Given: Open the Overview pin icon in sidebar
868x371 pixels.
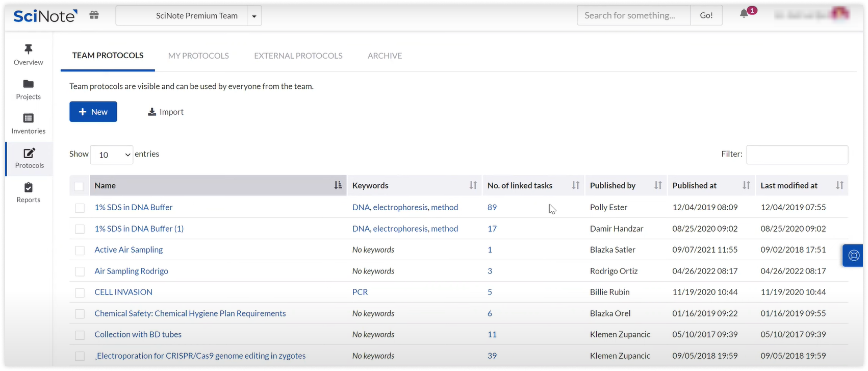Looking at the screenshot, I should pos(29,50).
